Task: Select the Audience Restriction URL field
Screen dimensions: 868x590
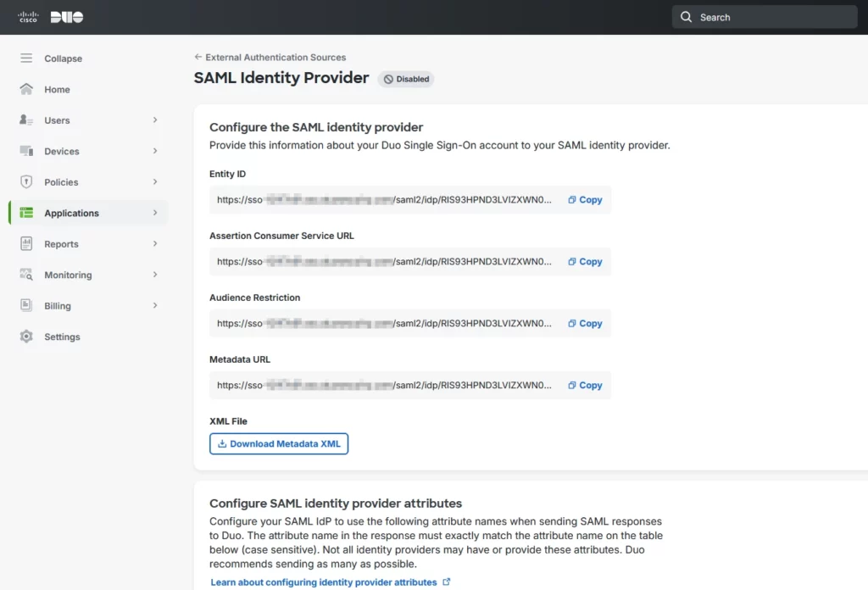Action: [x=410, y=323]
